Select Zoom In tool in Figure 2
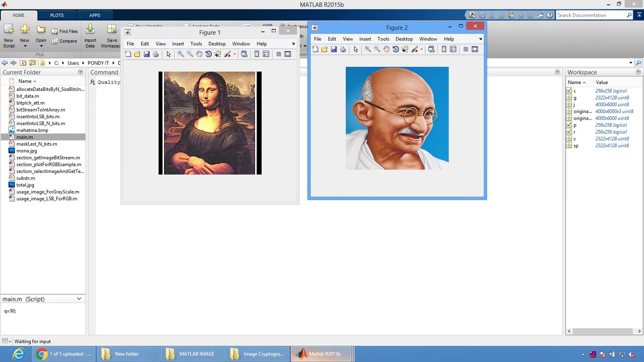 (x=368, y=49)
